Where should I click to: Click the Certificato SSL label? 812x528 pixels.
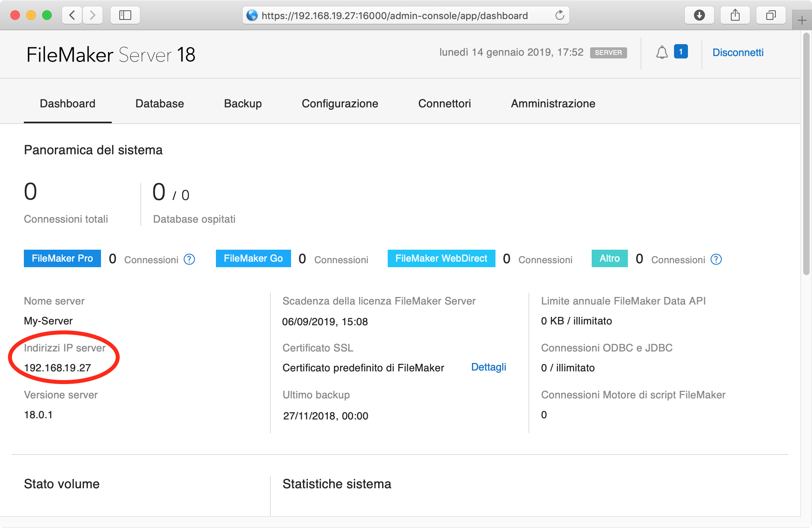pyautogui.click(x=318, y=348)
